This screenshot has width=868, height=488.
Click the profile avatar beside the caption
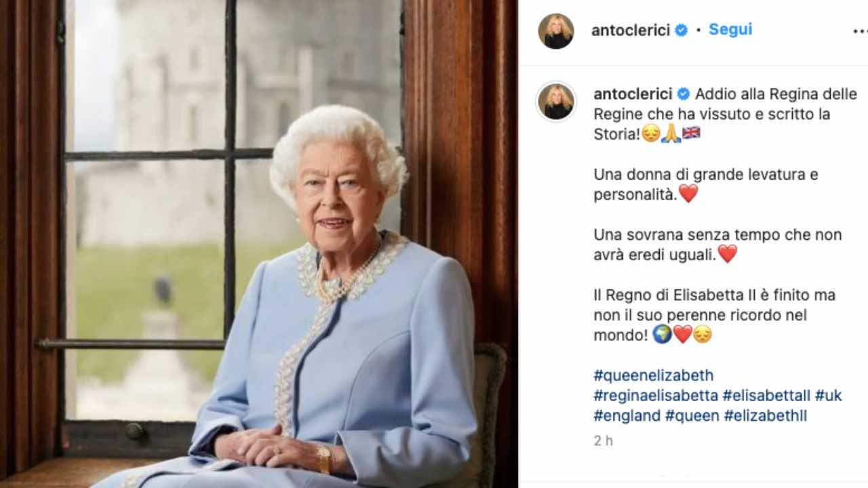(x=556, y=102)
